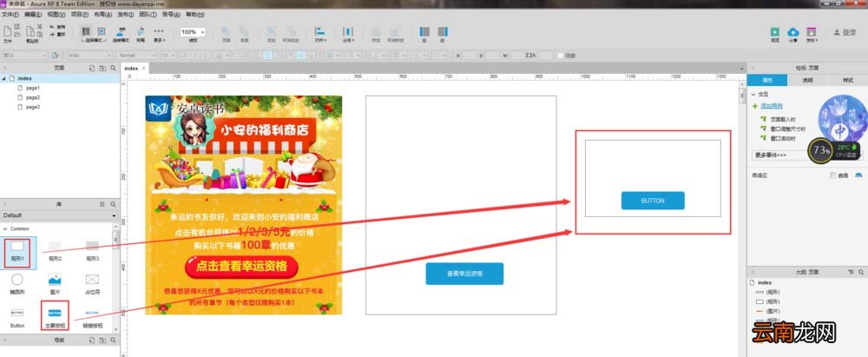Open the widget style dropdown (默认)
Viewport: 868px width, 357px height.
(x=25, y=56)
